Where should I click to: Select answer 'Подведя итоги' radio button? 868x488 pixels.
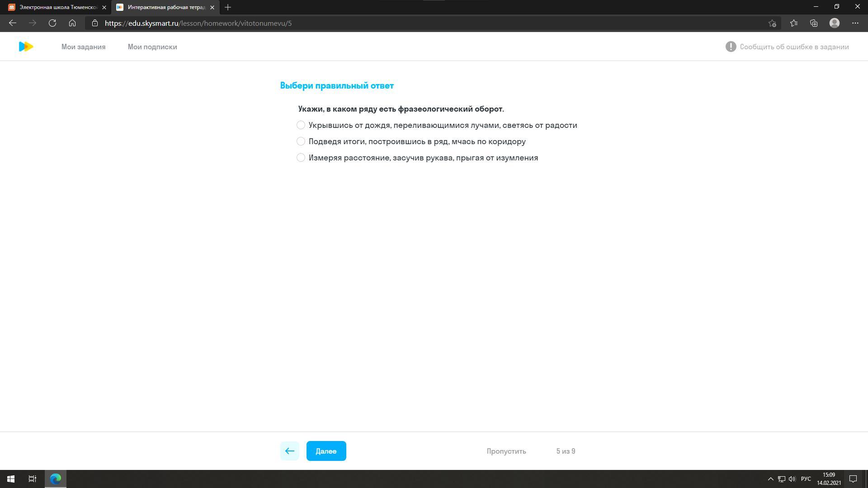click(301, 141)
